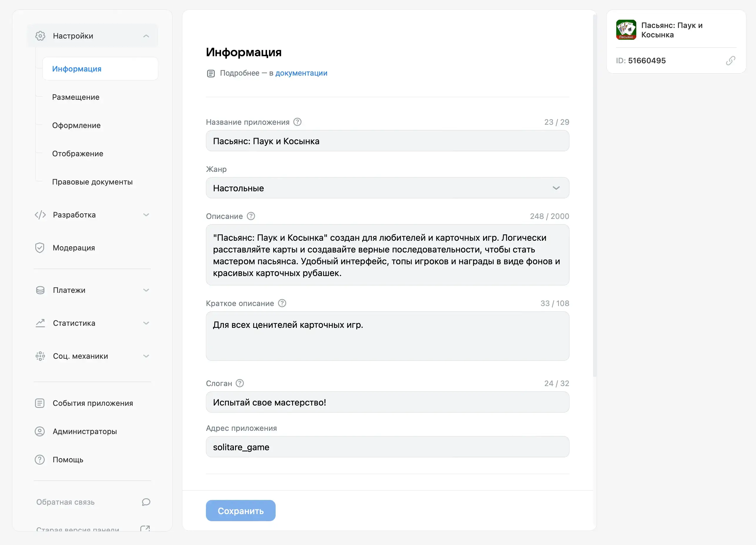Screen dimensions: 756x545
Task: Click the Соц. механики icon
Action: click(x=40, y=356)
